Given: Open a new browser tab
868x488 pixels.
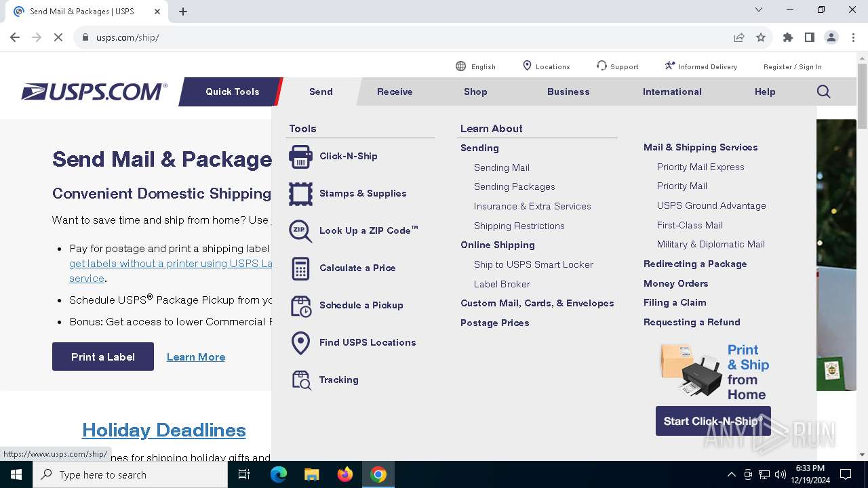Looking at the screenshot, I should click(x=183, y=12).
